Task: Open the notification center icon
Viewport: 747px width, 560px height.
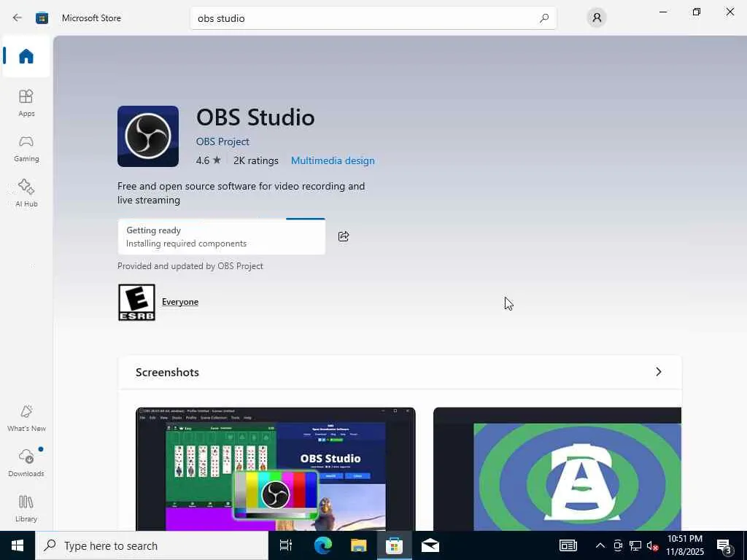Action: click(x=724, y=546)
